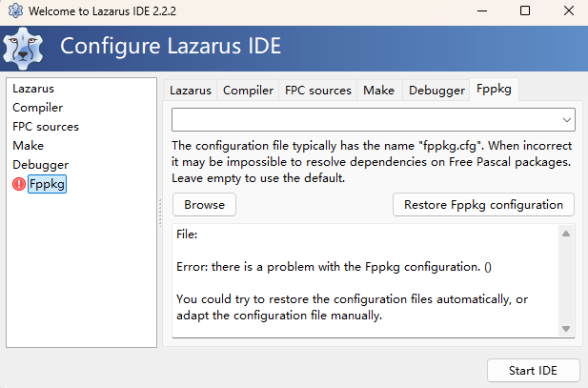Screen dimensions: 588x388
Task: Select Compiler in the left list
Action: (37, 108)
